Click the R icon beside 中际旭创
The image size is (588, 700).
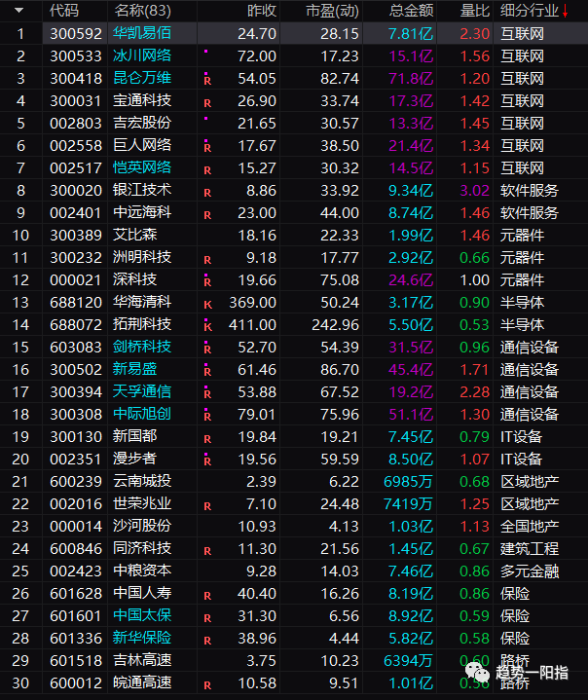207,417
